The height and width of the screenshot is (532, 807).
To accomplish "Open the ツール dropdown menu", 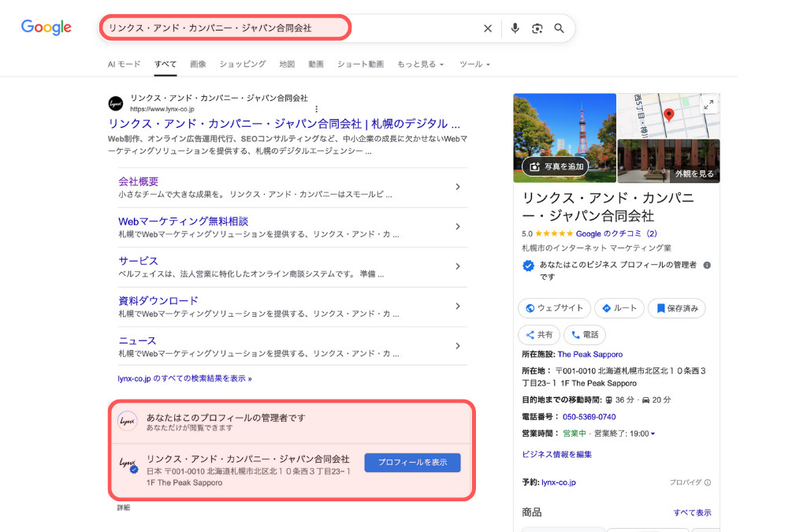I will (474, 64).
